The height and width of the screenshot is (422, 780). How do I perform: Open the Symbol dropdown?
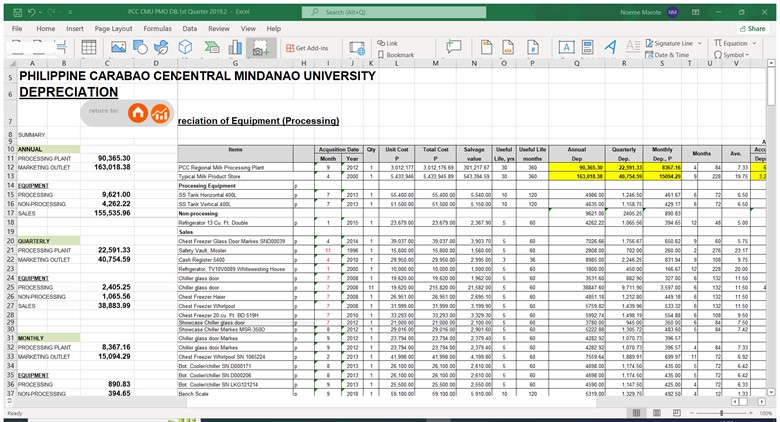point(731,55)
